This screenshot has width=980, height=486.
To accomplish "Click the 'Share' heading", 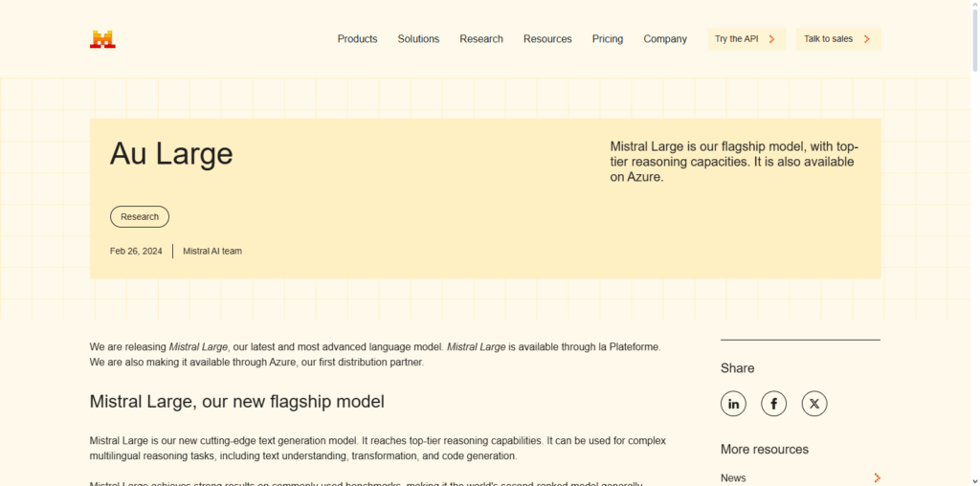I will point(738,368).
